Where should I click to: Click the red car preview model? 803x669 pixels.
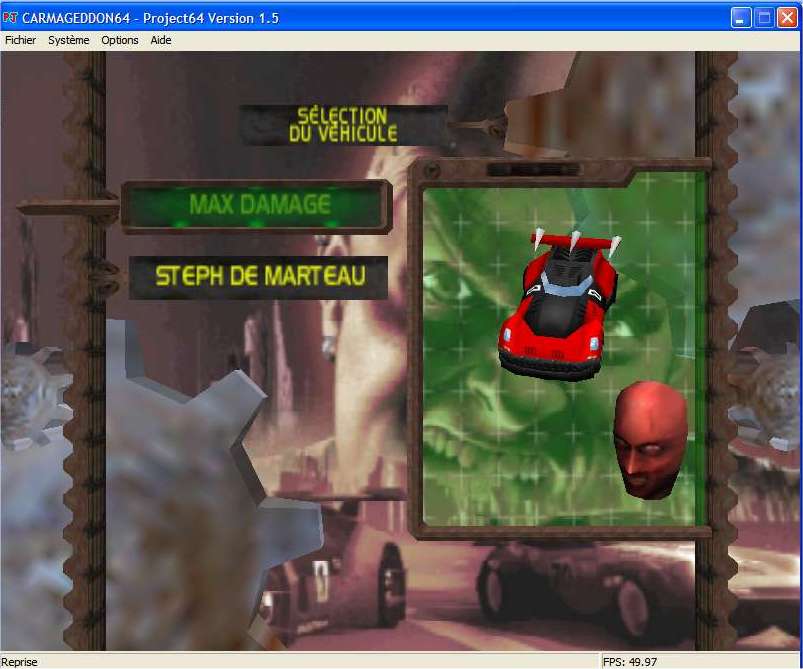(x=560, y=304)
